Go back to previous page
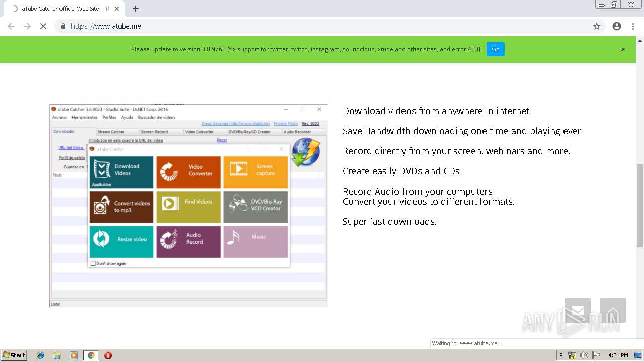Image resolution: width=644 pixels, height=362 pixels. pos(11,26)
